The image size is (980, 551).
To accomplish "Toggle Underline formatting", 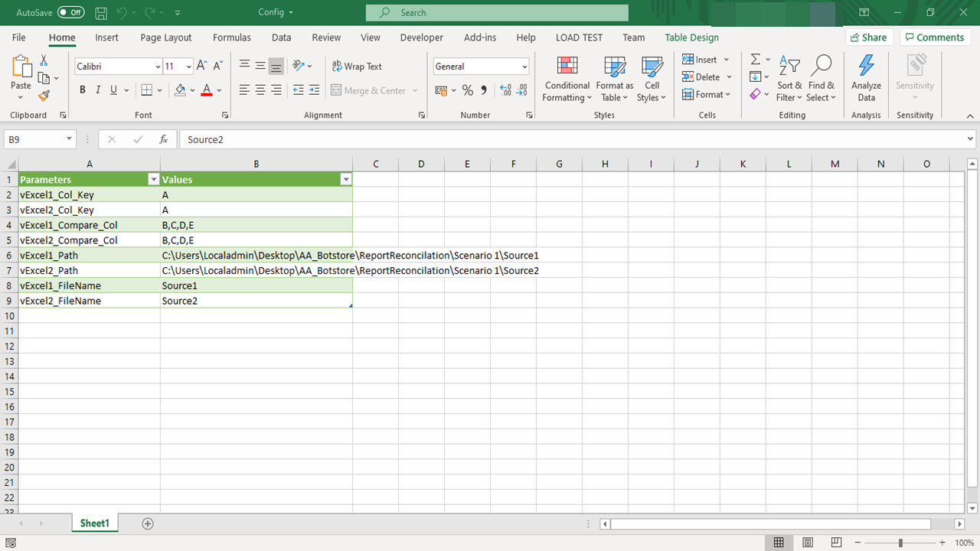I will tap(113, 90).
